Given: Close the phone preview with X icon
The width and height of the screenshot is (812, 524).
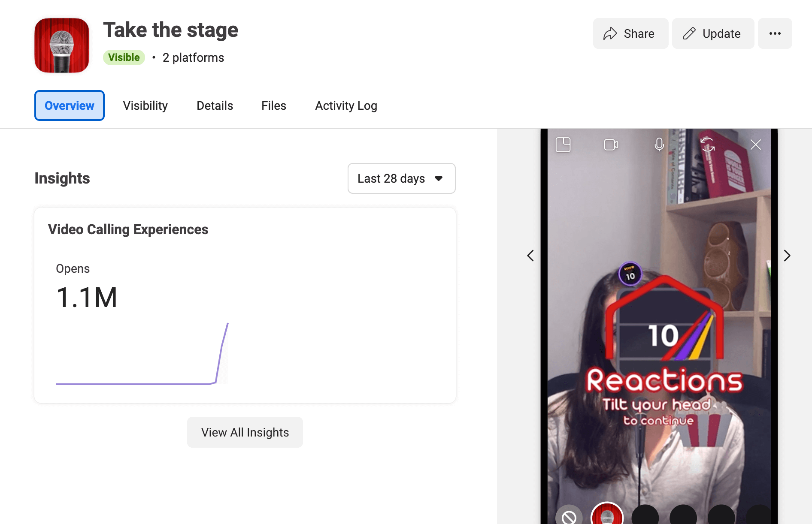Looking at the screenshot, I should (x=756, y=145).
